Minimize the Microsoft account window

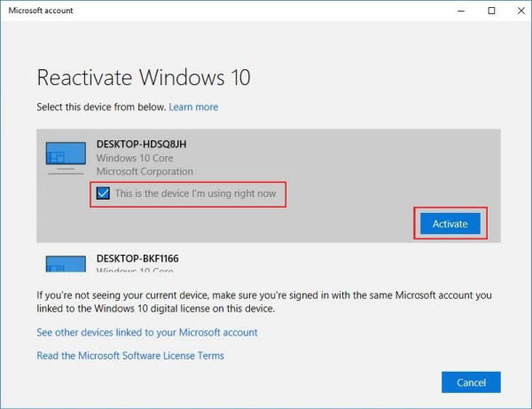tap(461, 11)
